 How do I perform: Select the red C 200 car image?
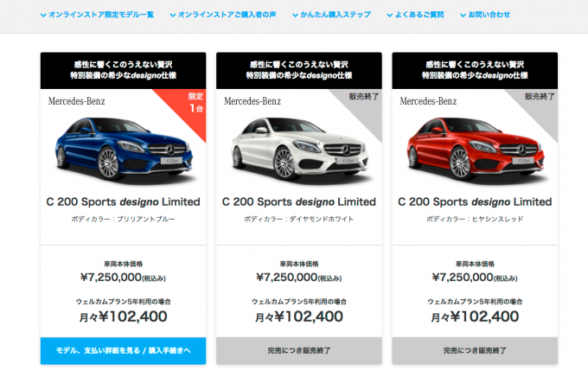coord(476,149)
